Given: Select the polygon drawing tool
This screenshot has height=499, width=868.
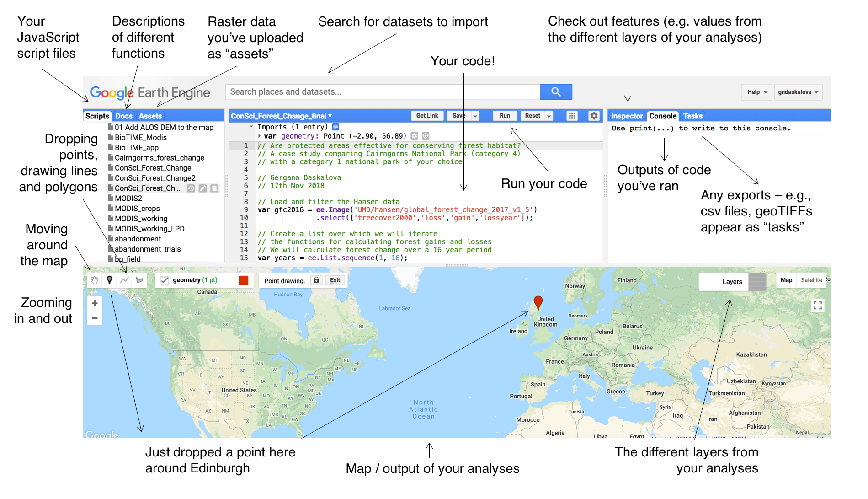Looking at the screenshot, I should click(139, 279).
